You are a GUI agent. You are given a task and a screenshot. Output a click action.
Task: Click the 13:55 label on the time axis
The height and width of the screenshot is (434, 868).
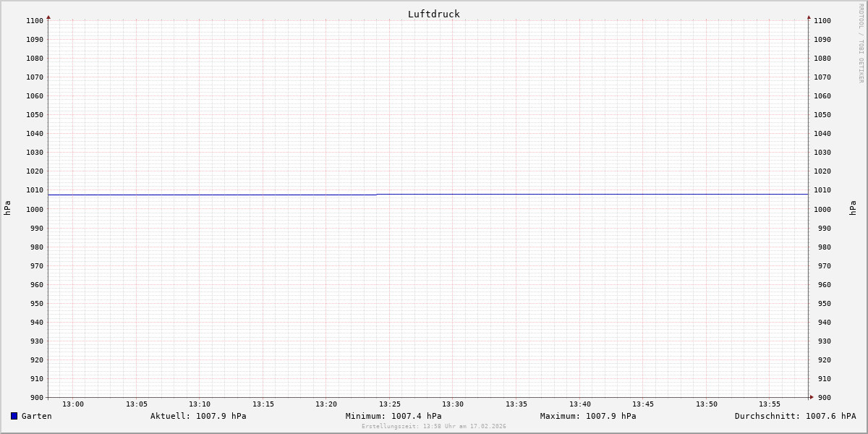coord(770,404)
